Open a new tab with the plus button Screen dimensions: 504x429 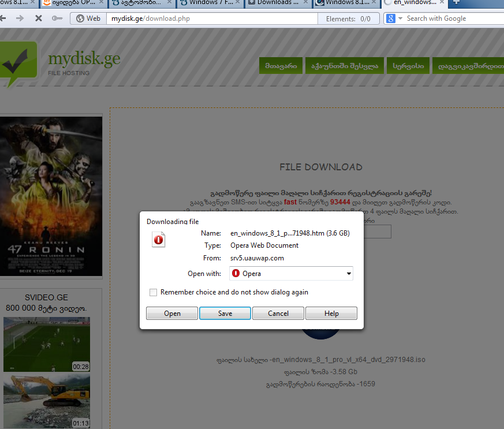click(457, 2)
